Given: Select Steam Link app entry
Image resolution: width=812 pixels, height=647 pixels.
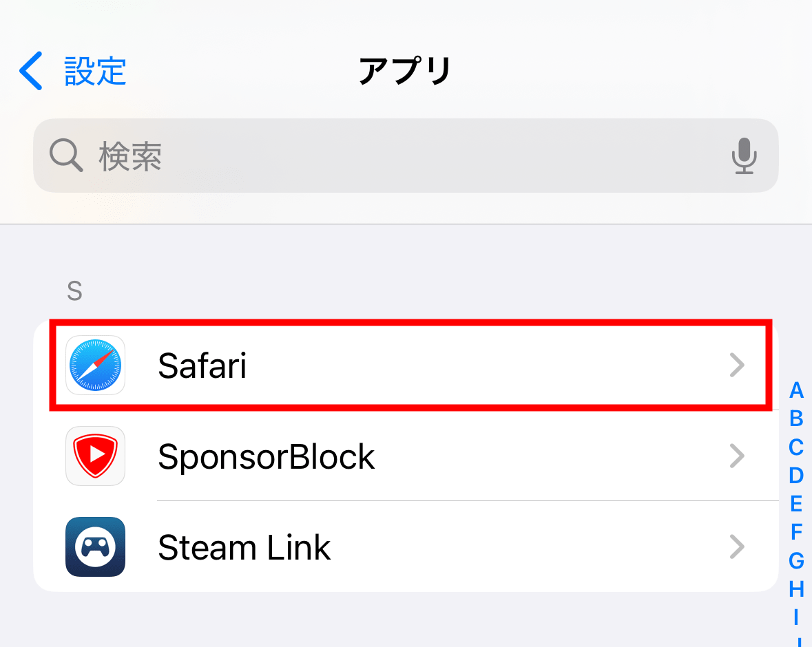Looking at the screenshot, I should coord(406,547).
